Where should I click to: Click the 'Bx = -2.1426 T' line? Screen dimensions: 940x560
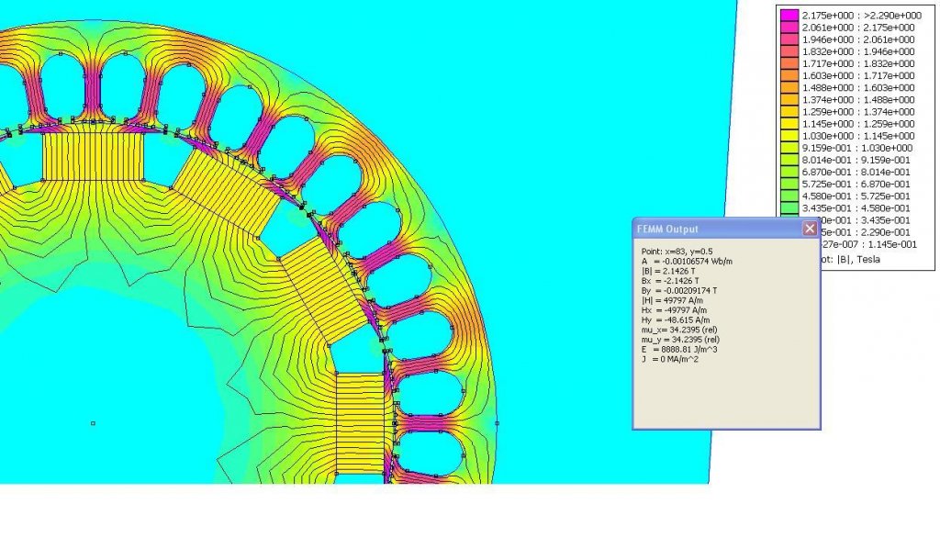coord(670,281)
